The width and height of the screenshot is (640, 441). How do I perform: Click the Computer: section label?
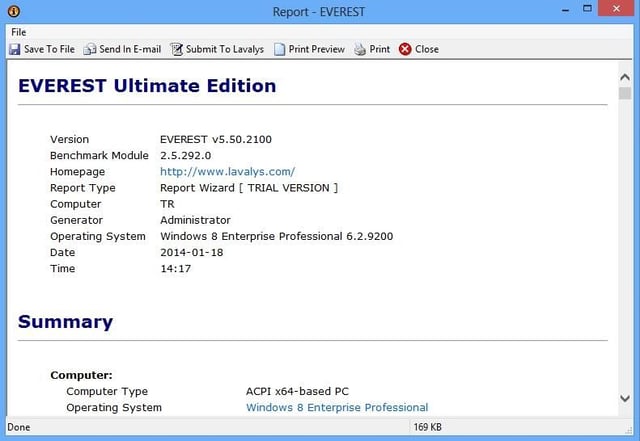tap(81, 375)
